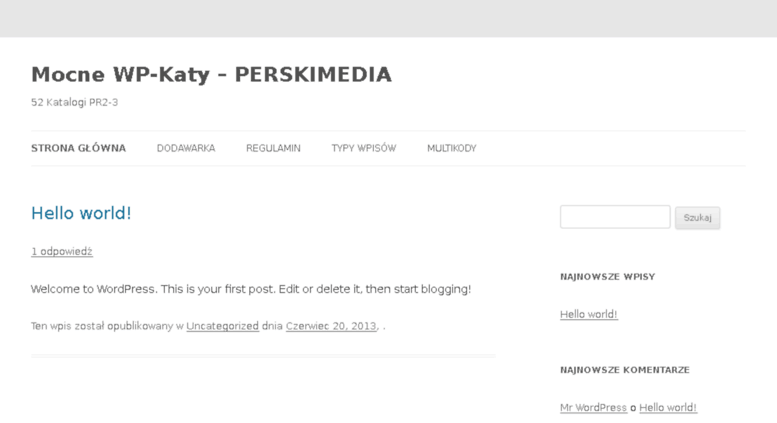
Task: Open the Hello world! post title
Action: click(81, 213)
